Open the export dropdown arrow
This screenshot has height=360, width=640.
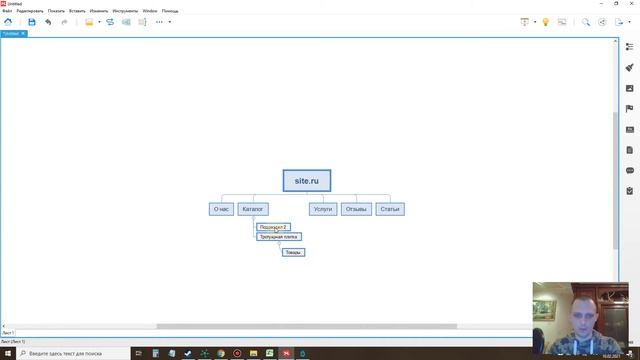point(629,22)
